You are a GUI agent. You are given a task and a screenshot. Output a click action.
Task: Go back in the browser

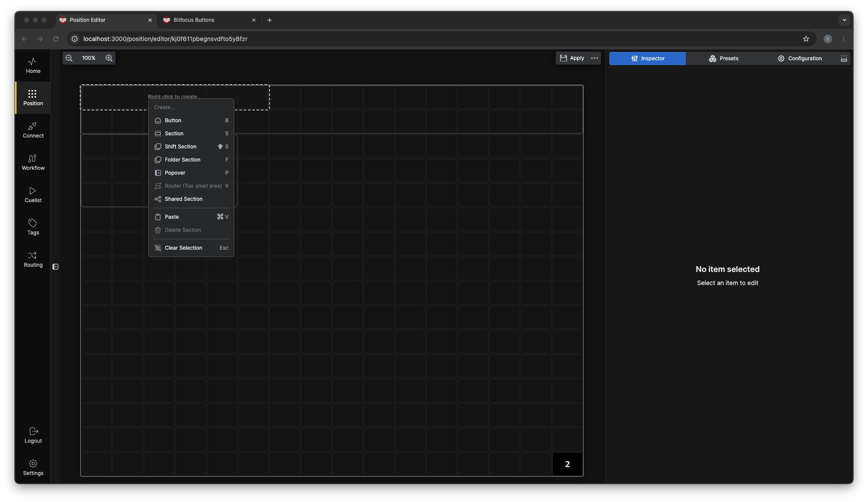pyautogui.click(x=24, y=39)
